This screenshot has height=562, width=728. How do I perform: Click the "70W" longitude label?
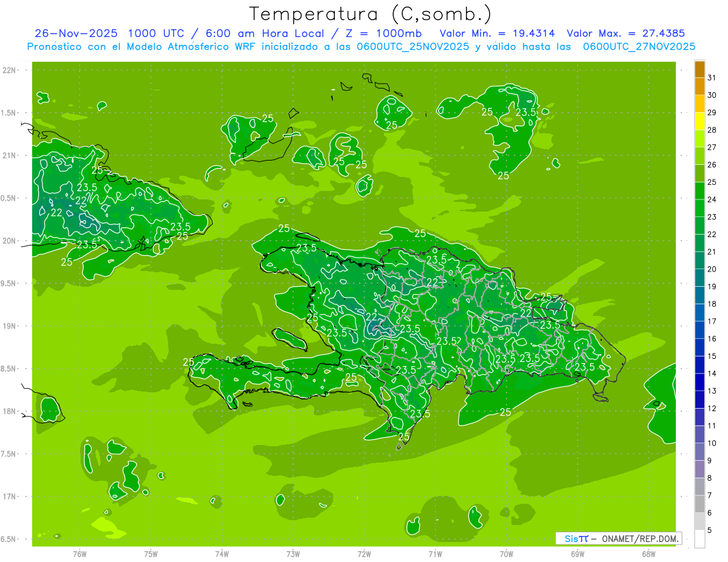point(507,554)
